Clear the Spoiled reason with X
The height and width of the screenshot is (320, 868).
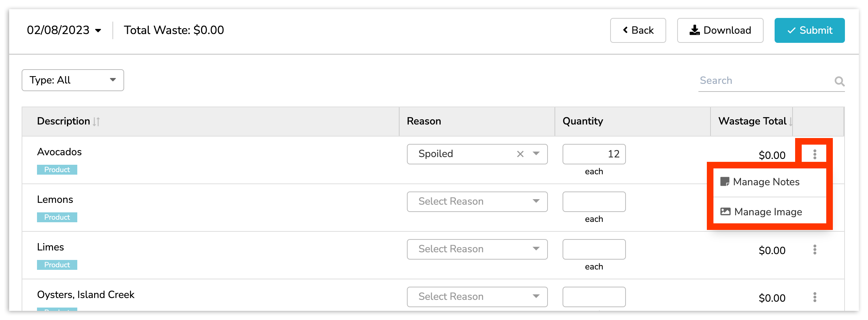(x=520, y=154)
